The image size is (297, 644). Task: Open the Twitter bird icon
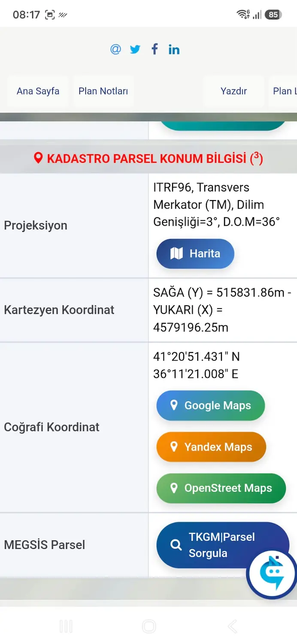[x=135, y=49]
